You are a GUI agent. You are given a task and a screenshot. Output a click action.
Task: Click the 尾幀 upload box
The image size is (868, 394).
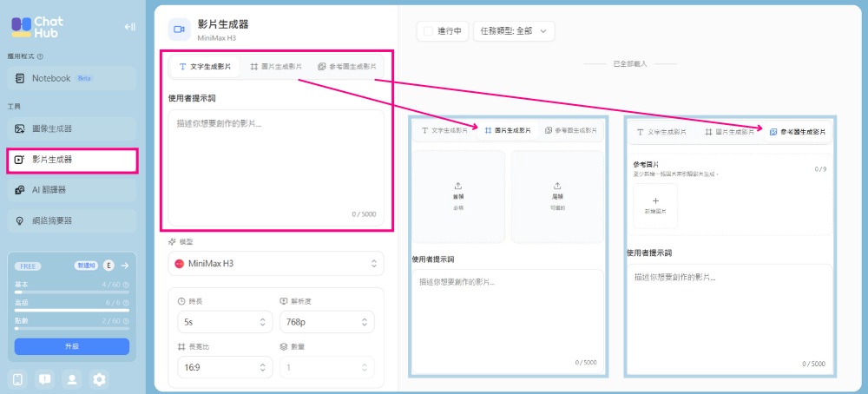(x=557, y=196)
